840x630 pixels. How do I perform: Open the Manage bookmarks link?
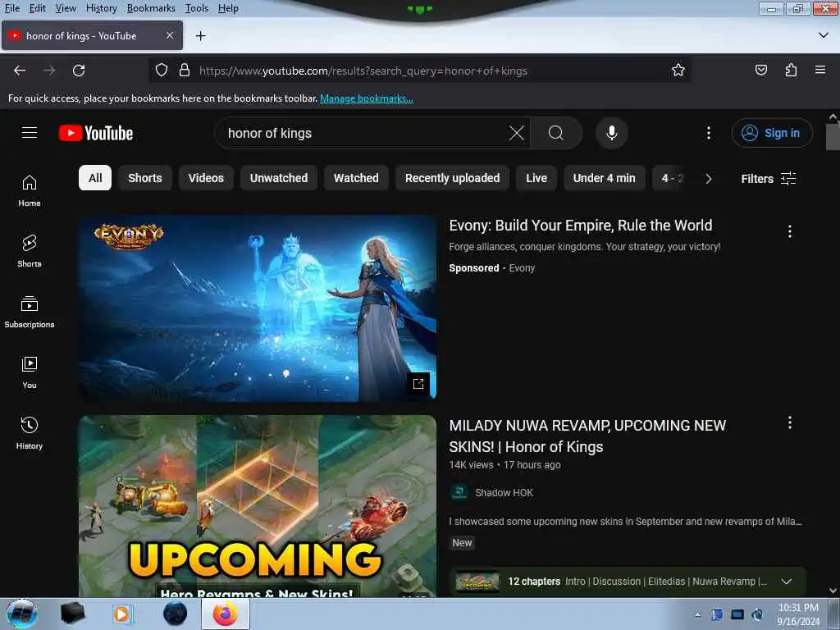coord(367,98)
